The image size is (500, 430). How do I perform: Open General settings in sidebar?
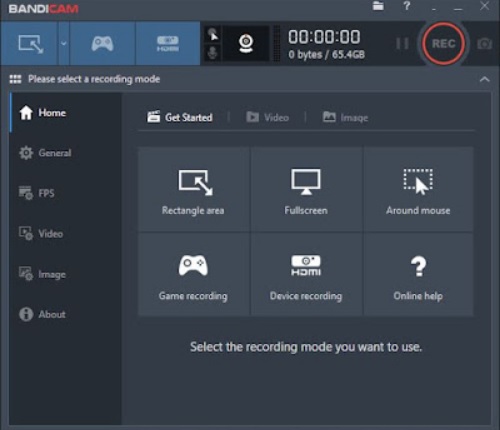tap(66, 153)
